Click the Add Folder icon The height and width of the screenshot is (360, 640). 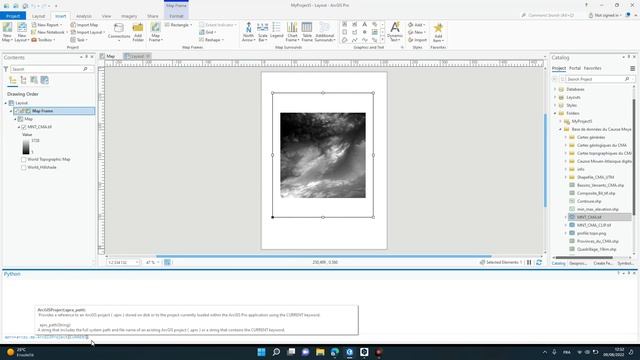click(138, 32)
